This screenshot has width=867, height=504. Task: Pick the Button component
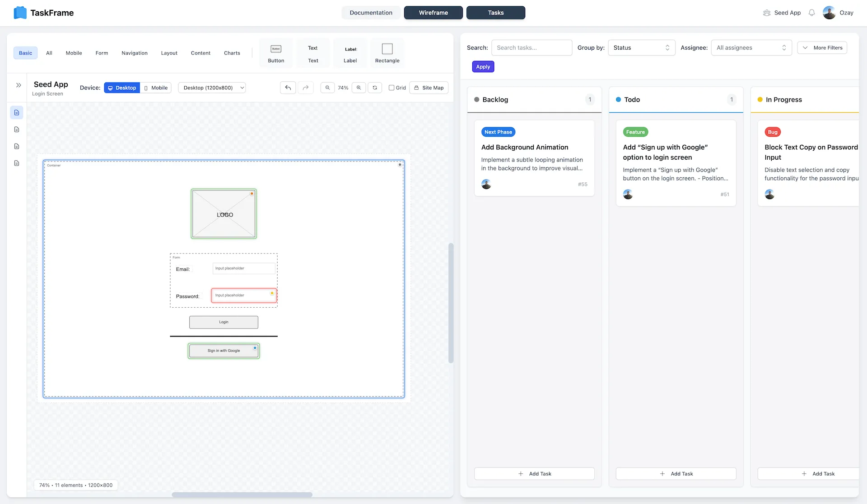276,53
